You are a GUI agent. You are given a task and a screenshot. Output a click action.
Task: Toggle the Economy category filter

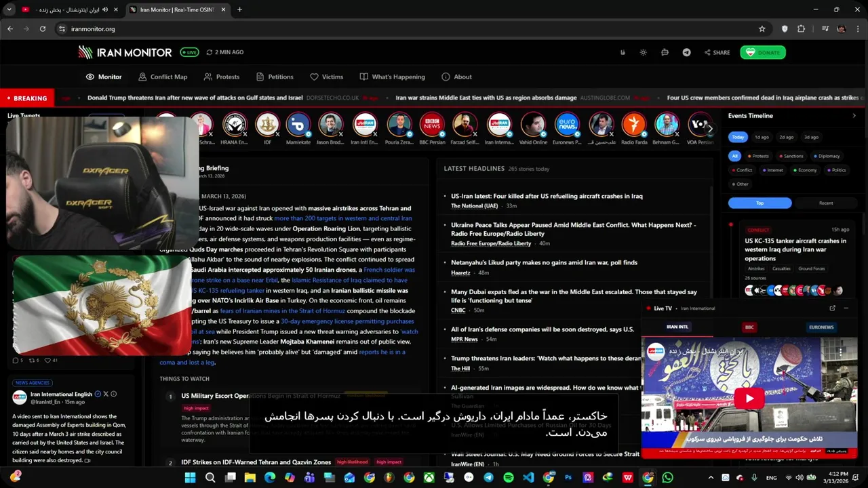[805, 170]
